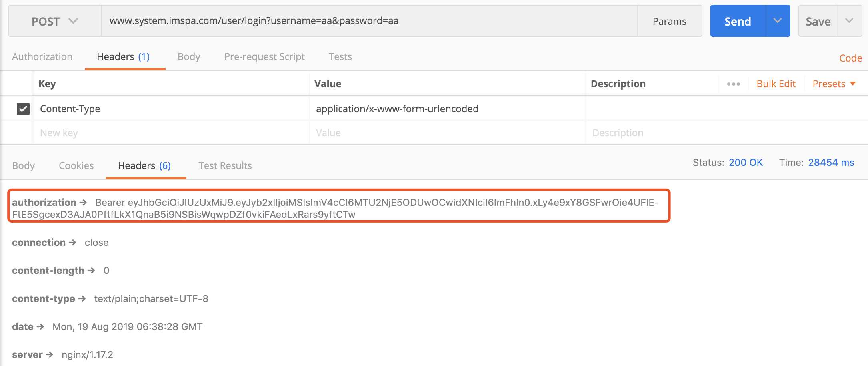Viewport: 868px width, 366px height.
Task: Click the content-length header name
Action: coord(48,271)
